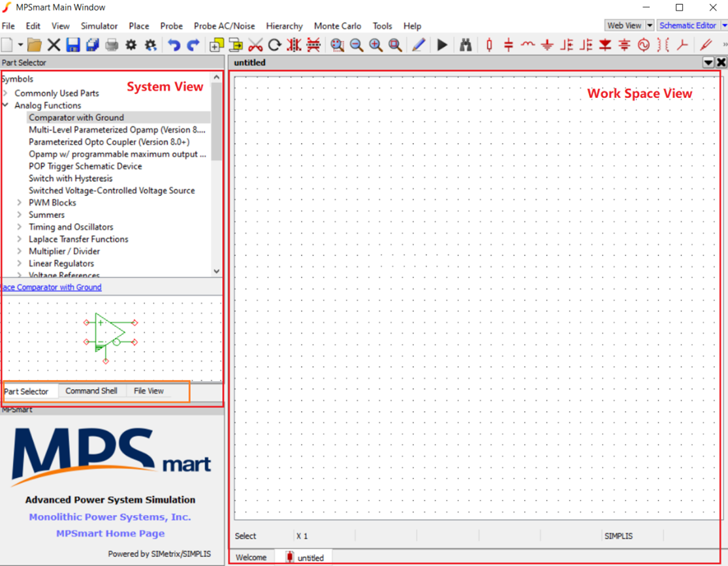Open the Web View dropdown arrow
This screenshot has height=566, width=728.
coord(650,25)
